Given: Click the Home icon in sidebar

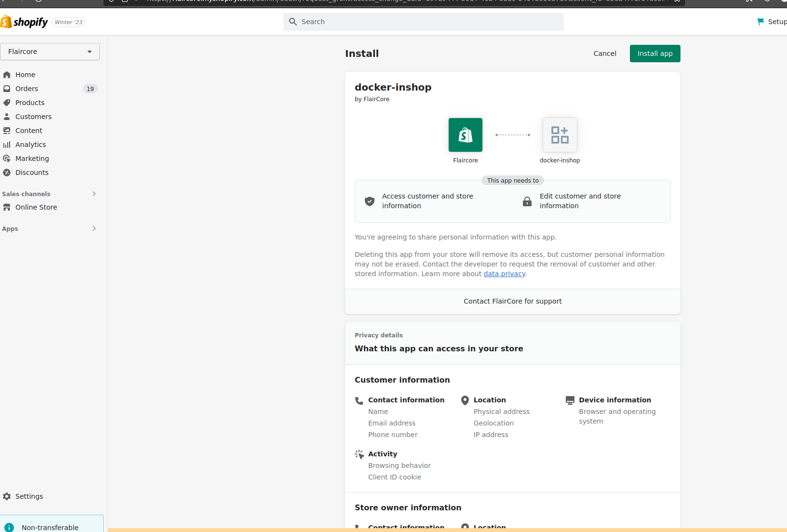Looking at the screenshot, I should (x=7, y=75).
